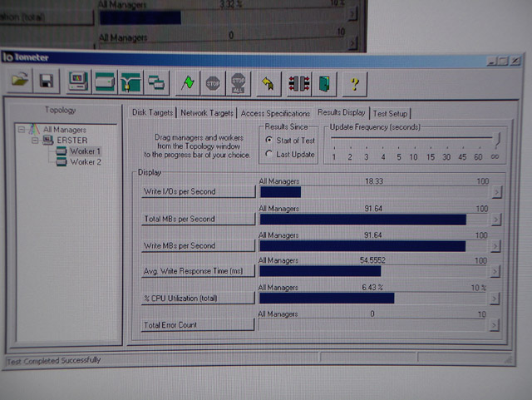
Task: Open arrow next to Write MBs bar
Action: click(x=495, y=246)
